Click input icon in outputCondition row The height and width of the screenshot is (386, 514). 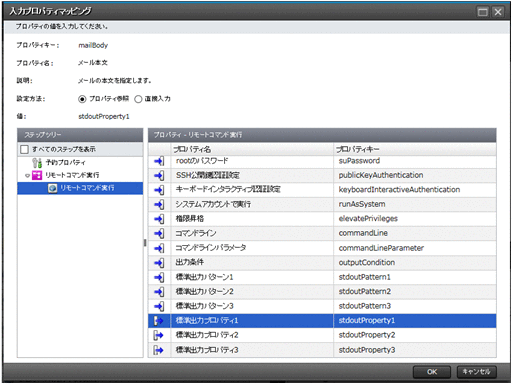tap(159, 263)
